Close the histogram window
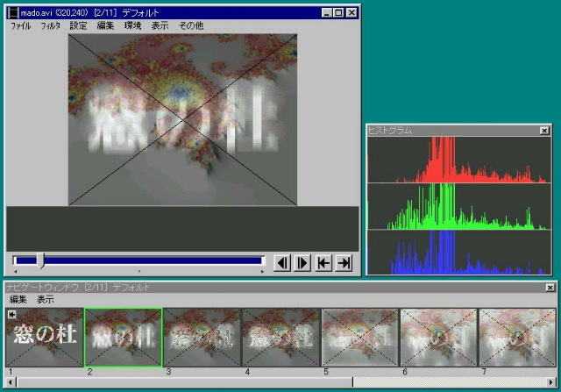561x392 pixels. point(544,131)
